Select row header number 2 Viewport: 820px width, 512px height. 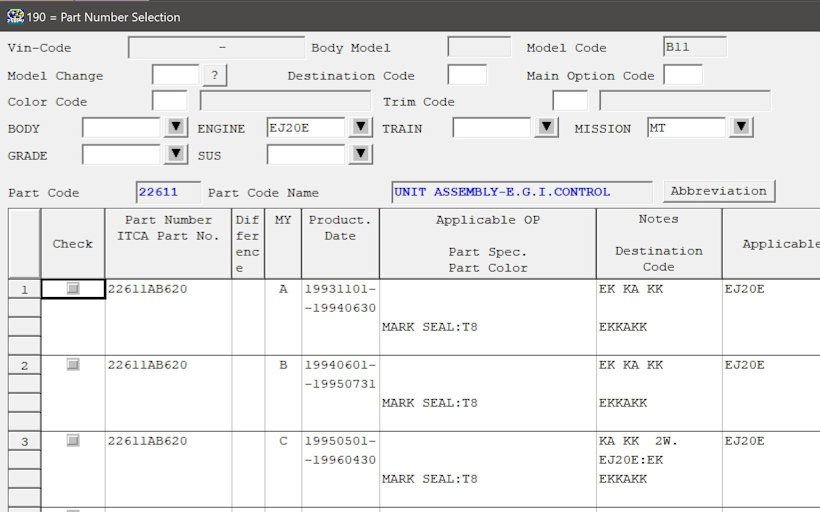(x=24, y=365)
